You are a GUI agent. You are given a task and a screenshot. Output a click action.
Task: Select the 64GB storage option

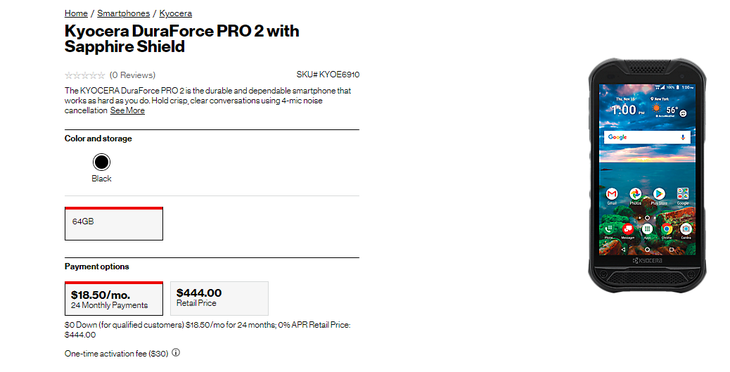[114, 223]
